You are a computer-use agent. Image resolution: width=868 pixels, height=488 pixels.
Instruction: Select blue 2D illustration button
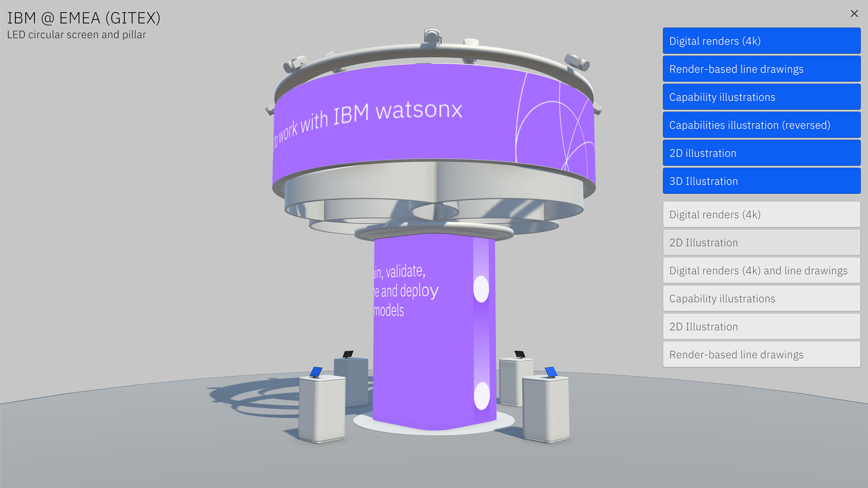coord(761,153)
